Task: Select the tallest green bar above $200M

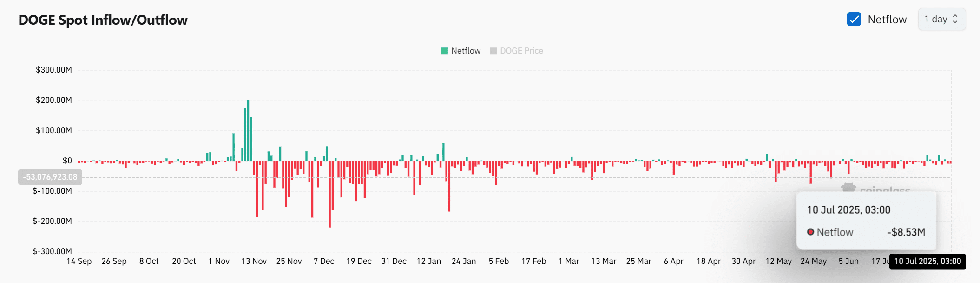Action: 248,130
